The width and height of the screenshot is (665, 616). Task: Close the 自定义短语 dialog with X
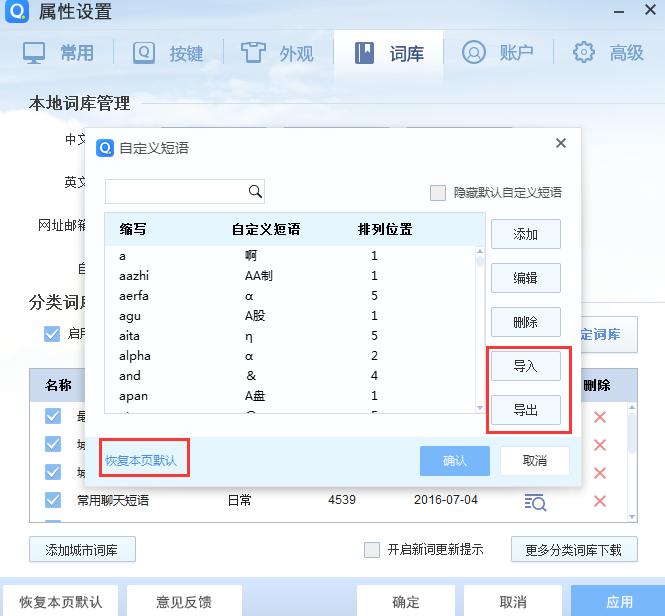pyautogui.click(x=561, y=143)
